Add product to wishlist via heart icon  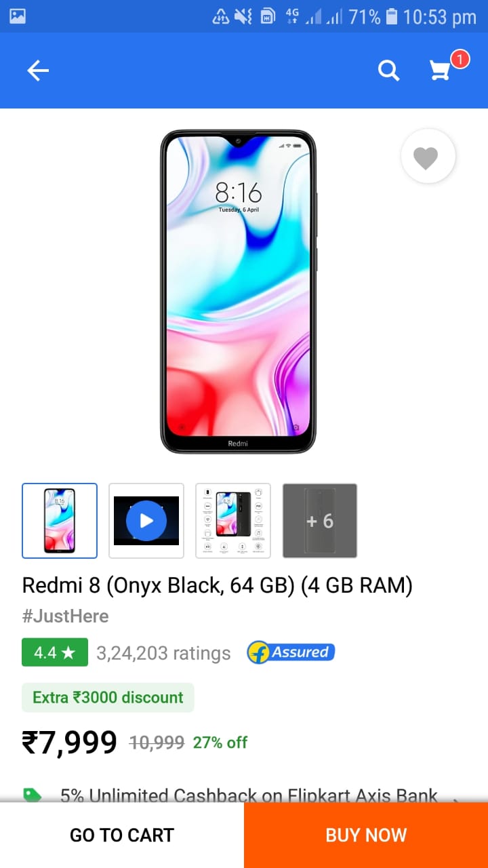coord(428,157)
